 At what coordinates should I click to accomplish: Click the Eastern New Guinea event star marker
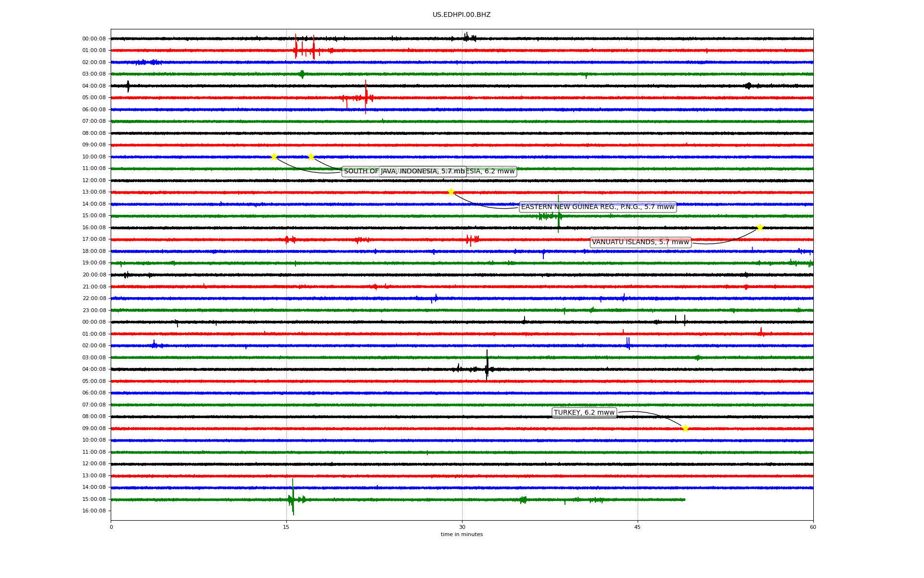tap(451, 192)
